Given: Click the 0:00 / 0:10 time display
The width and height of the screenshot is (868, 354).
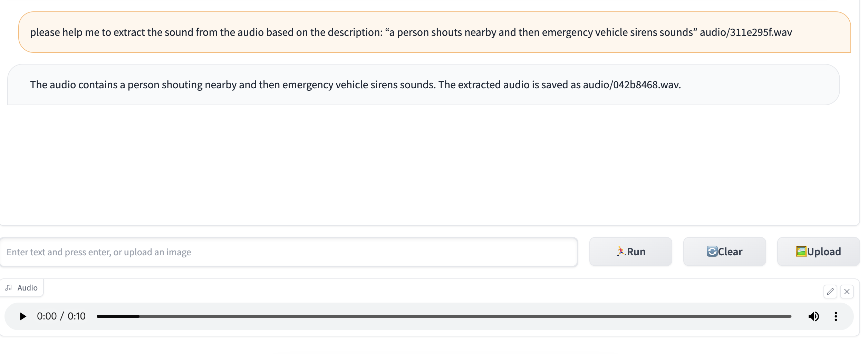Looking at the screenshot, I should tap(61, 316).
